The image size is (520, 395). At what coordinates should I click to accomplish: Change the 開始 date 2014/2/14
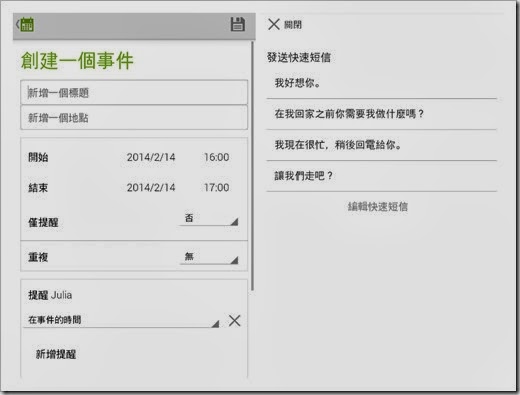click(x=151, y=157)
